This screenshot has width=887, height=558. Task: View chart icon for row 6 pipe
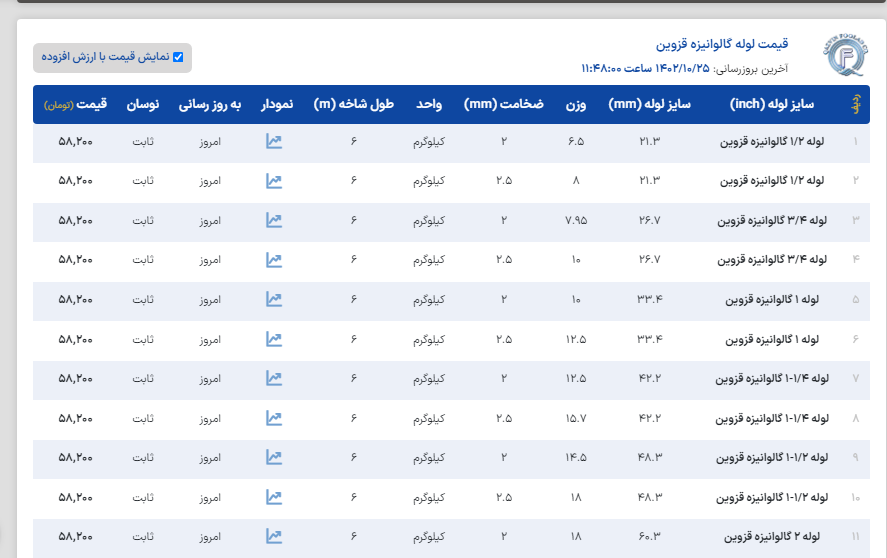pyautogui.click(x=274, y=339)
